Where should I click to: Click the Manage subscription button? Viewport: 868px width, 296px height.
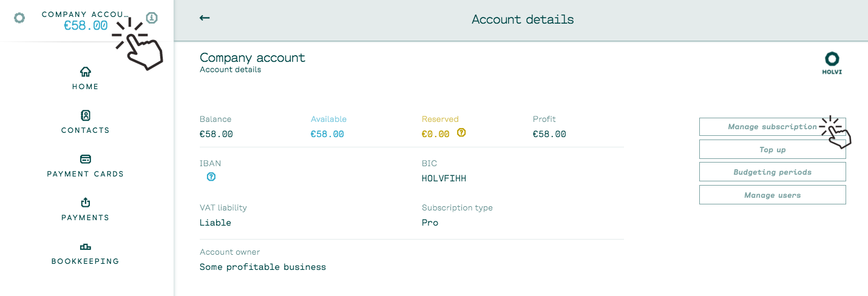click(x=772, y=127)
